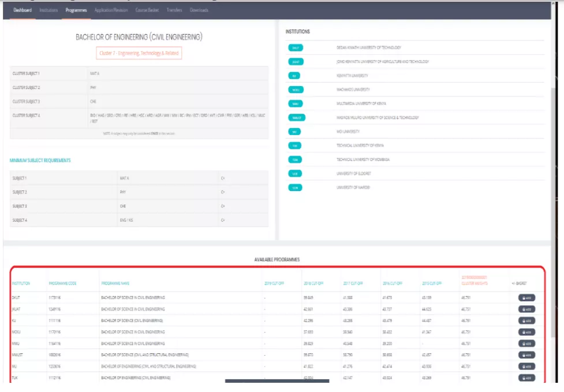Viewport: 564px width, 392px height.
Task: Open the MMUST institution badge
Action: [297, 118]
